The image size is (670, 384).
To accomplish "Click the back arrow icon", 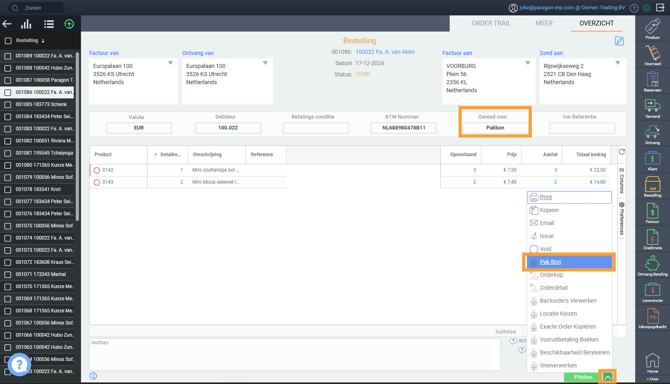I will pos(7,24).
